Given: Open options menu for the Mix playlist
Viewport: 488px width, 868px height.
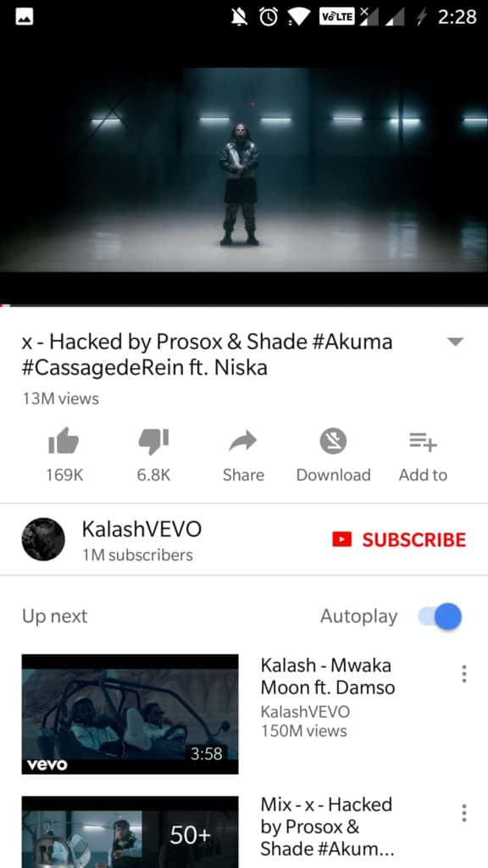Looking at the screenshot, I should 463,813.
